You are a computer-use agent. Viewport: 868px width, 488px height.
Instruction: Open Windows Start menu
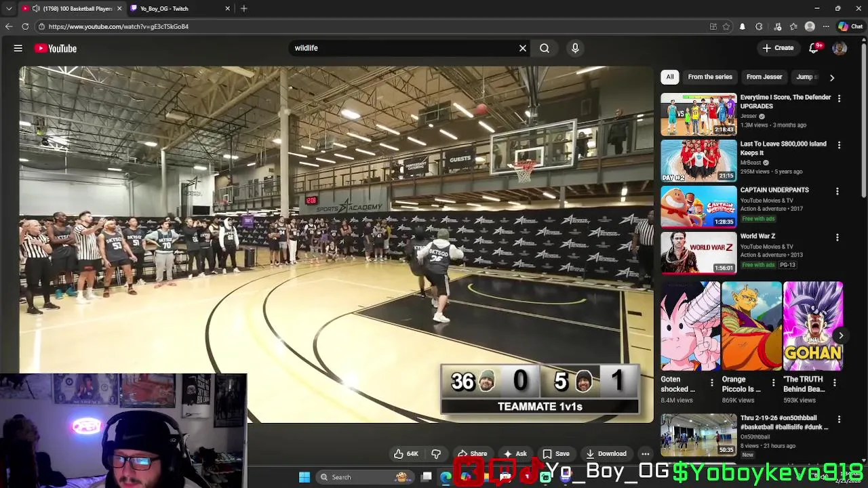(x=304, y=477)
